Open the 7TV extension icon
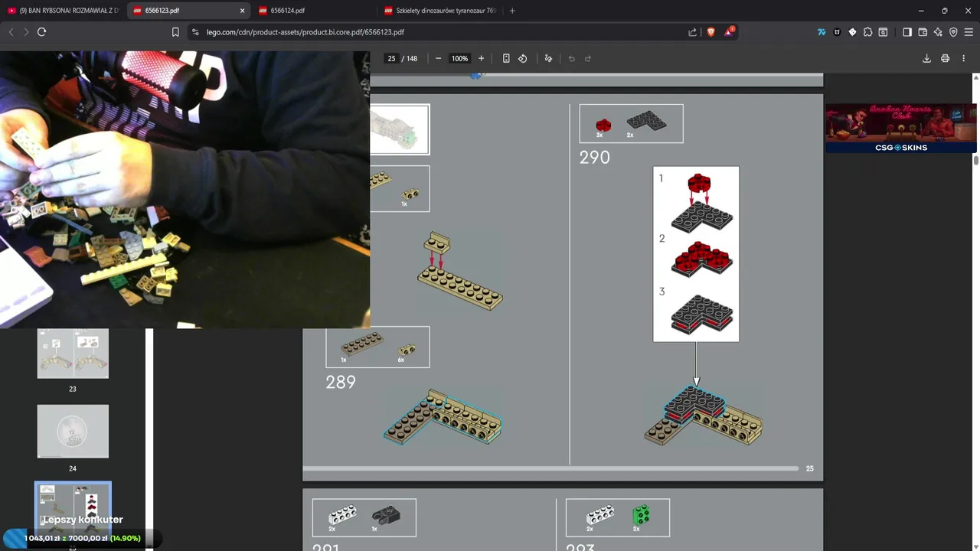The width and height of the screenshot is (980, 551). [x=822, y=32]
